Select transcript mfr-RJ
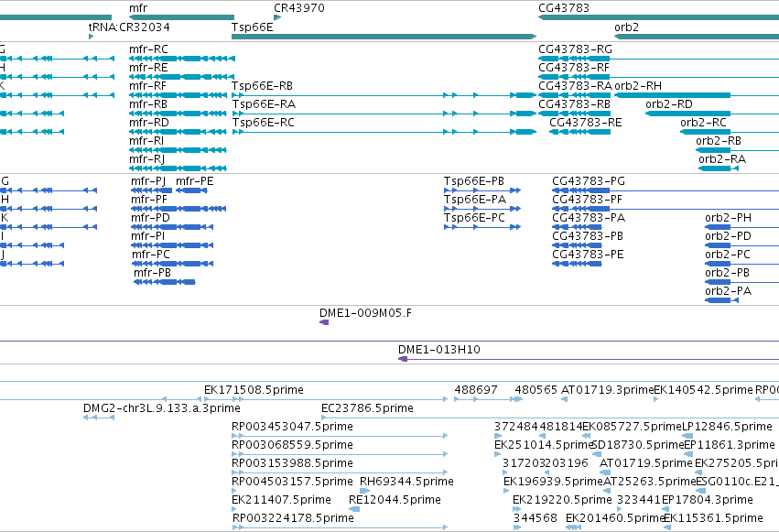The image size is (779, 532). (178, 168)
